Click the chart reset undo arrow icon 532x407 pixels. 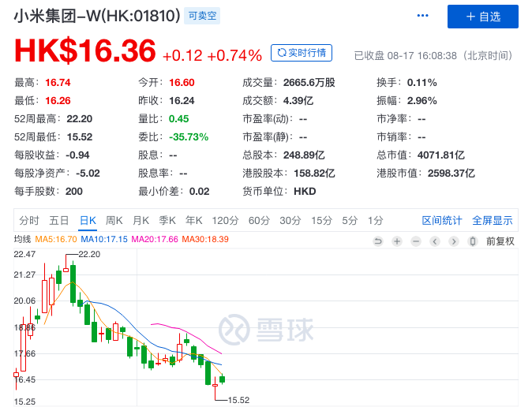pos(378,241)
